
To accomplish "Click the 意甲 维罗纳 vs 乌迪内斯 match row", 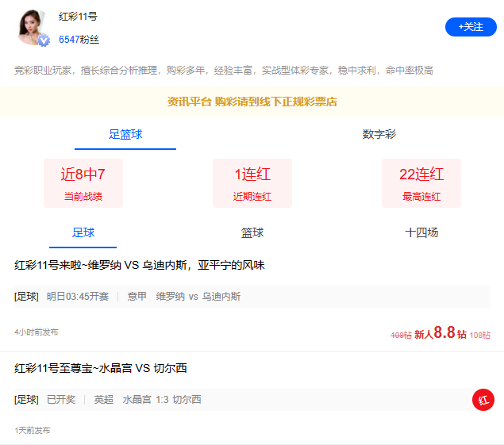I will coord(198,297).
